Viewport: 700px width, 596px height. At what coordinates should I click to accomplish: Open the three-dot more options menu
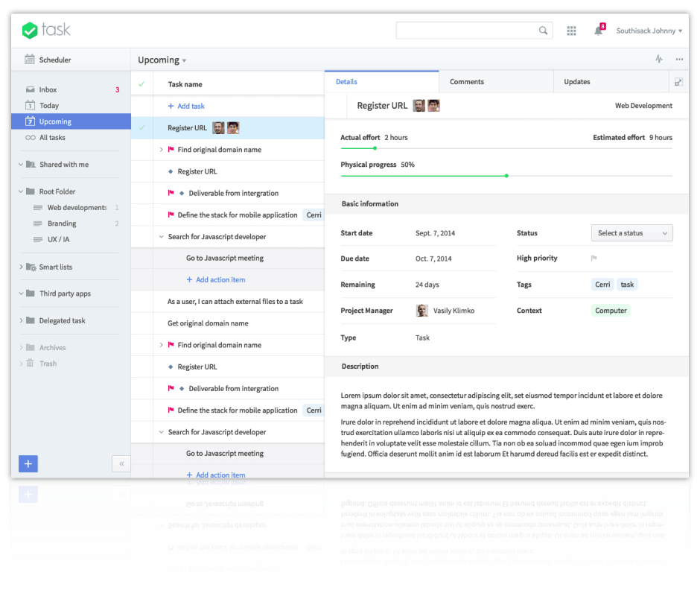coord(679,59)
